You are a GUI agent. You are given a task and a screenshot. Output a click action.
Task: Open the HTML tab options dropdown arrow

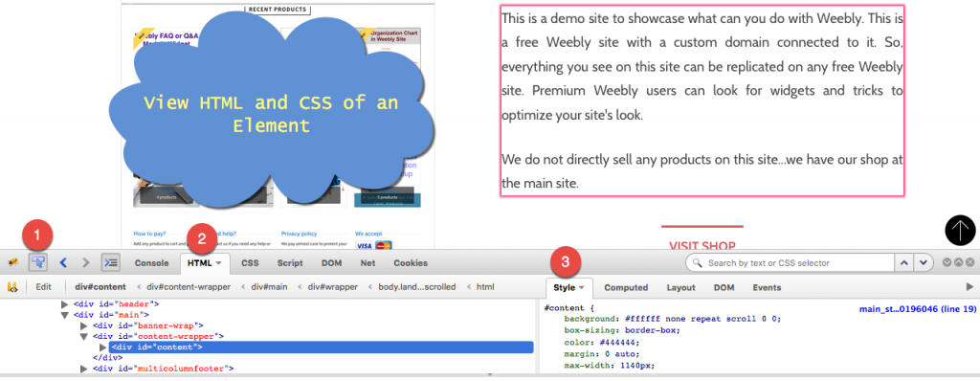pos(219,263)
